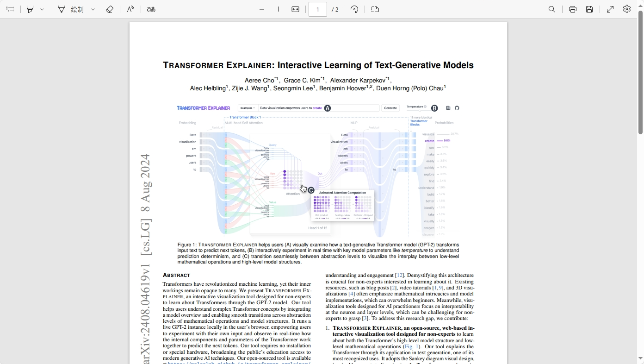Click the author name Aeree Cho
The width and height of the screenshot is (644, 364).
pyautogui.click(x=260, y=80)
